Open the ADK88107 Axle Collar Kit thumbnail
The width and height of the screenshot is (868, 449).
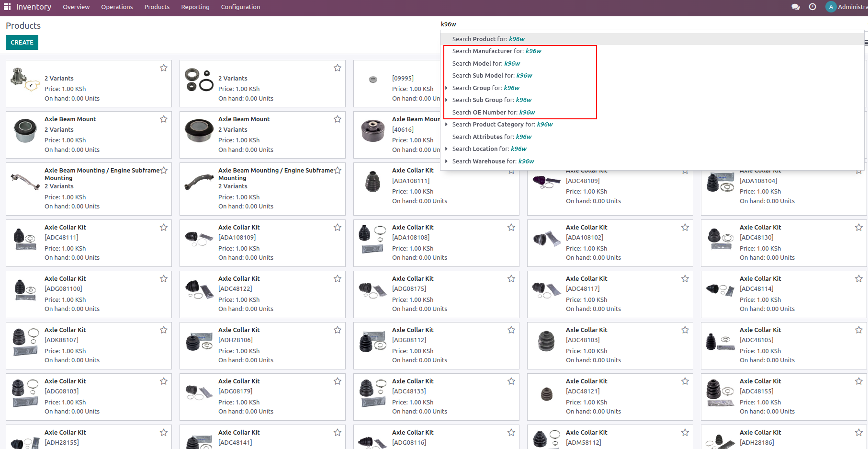[x=25, y=343]
